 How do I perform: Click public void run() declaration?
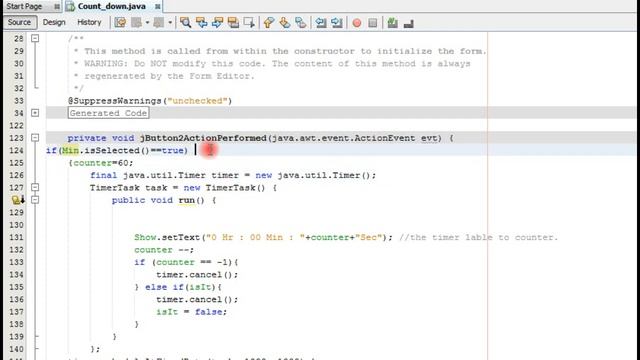pos(164,200)
